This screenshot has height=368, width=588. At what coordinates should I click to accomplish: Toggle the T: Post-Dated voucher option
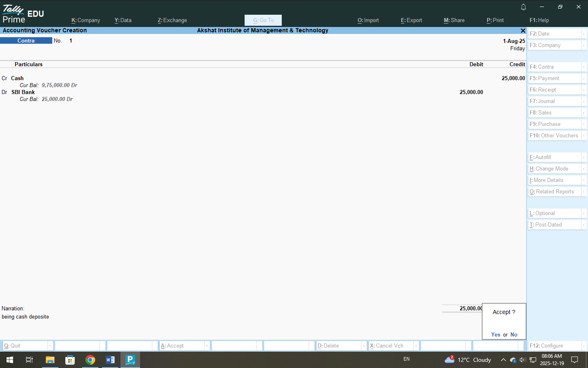554,225
